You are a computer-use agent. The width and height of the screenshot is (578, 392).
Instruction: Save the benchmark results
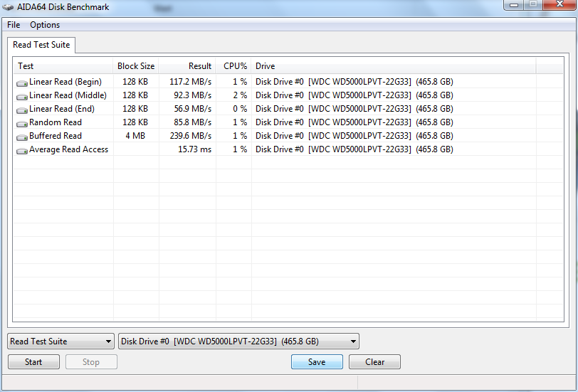tap(317, 362)
